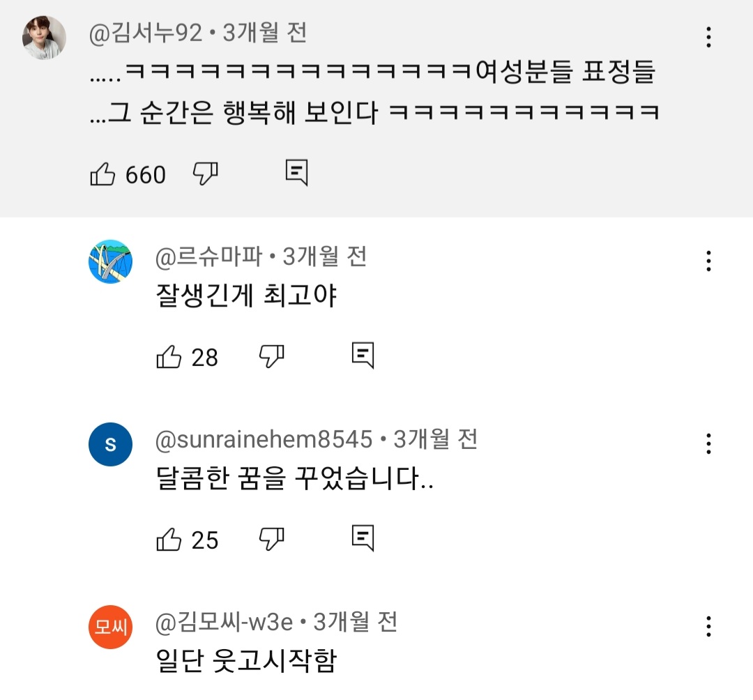
Task: Tap the '일단 웃고시작함' comment text
Action: click(246, 661)
